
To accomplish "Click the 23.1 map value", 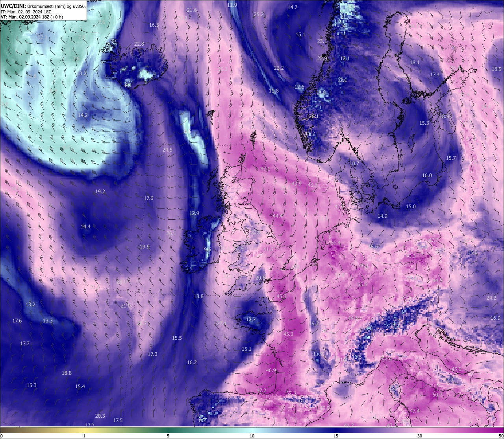I will [x=322, y=41].
